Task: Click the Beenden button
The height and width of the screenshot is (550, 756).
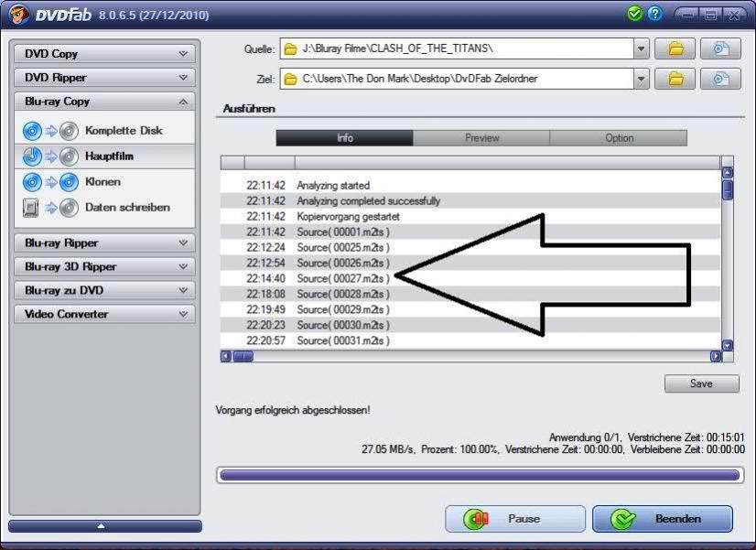Action: click(x=663, y=519)
